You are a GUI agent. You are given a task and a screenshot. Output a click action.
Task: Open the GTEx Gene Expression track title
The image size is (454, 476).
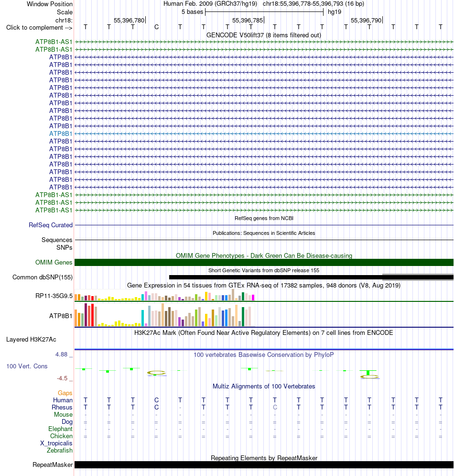click(x=263, y=285)
